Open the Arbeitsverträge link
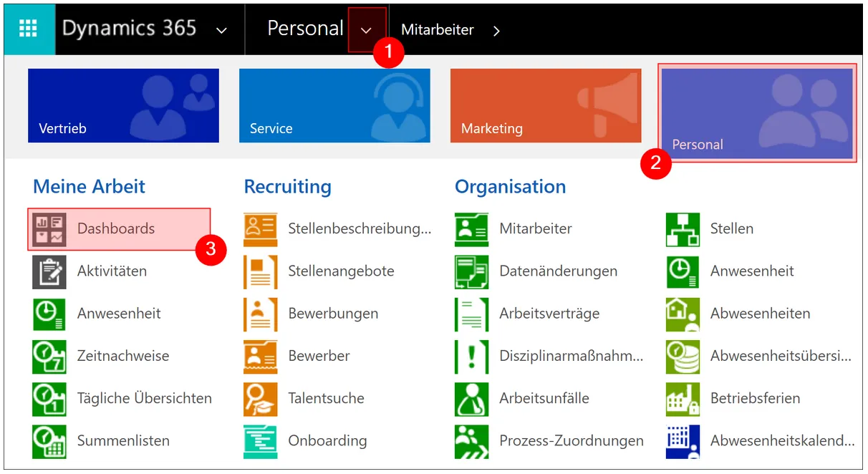The height and width of the screenshot is (474, 868). (549, 314)
